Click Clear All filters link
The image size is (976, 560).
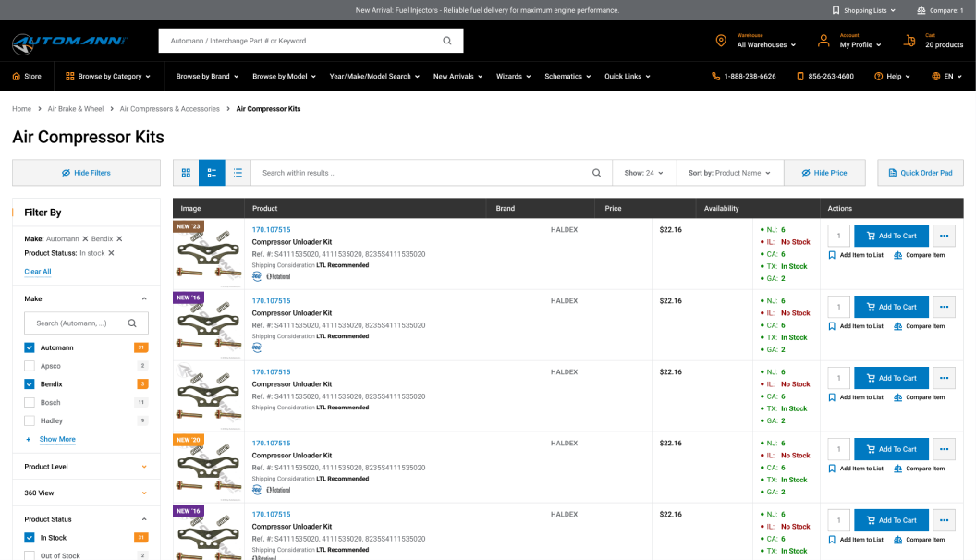coord(37,272)
